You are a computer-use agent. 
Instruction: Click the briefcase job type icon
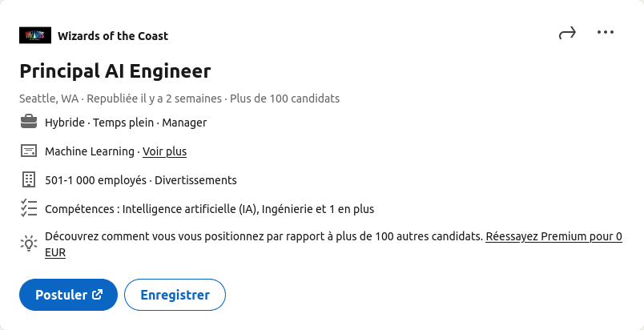click(29, 123)
